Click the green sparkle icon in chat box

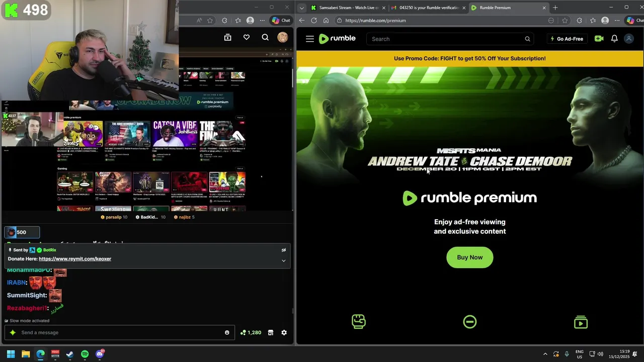[x=13, y=332]
